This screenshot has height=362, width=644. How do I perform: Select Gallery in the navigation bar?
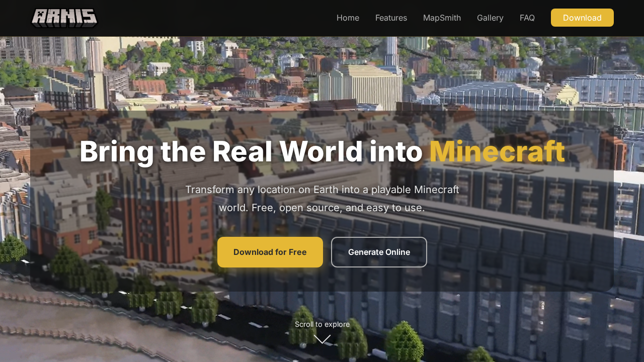pos(490,18)
